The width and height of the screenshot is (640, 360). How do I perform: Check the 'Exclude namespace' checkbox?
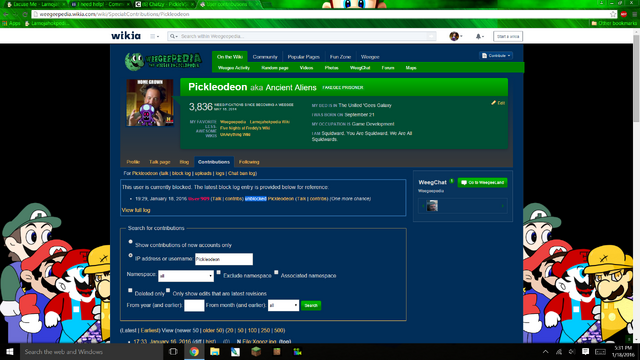(x=218, y=272)
